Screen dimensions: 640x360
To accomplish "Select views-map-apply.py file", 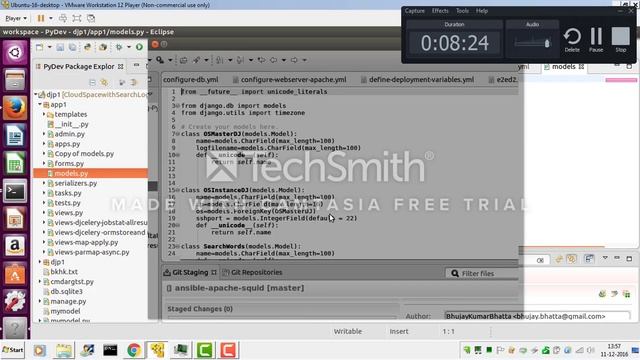I will [x=86, y=242].
